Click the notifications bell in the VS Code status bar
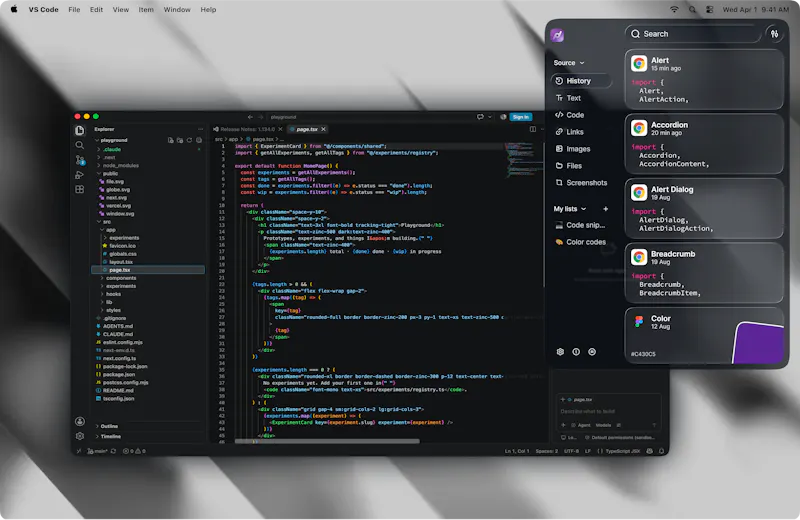The height and width of the screenshot is (520, 800). tap(662, 451)
